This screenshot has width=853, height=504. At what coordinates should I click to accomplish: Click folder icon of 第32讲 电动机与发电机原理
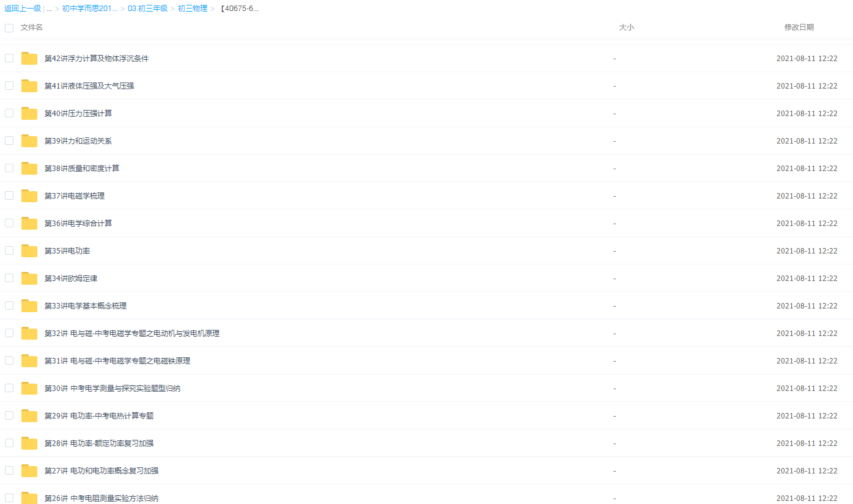tap(29, 334)
